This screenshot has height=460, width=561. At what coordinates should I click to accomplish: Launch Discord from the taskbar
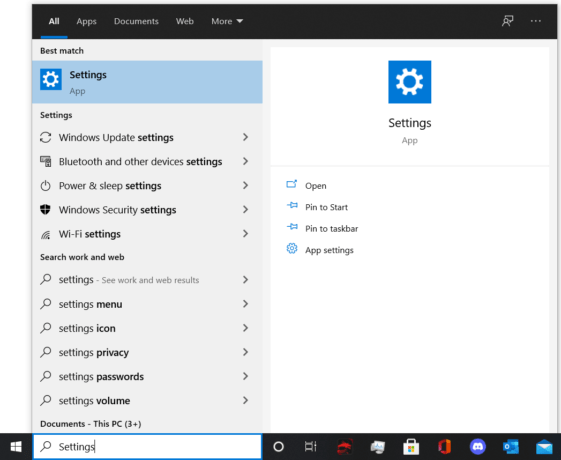coord(478,446)
